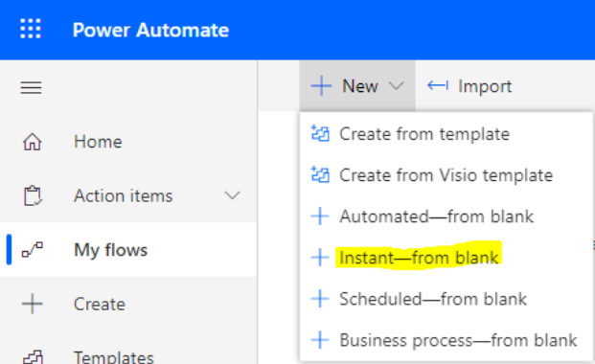Click the Create from template icon

pos(320,133)
